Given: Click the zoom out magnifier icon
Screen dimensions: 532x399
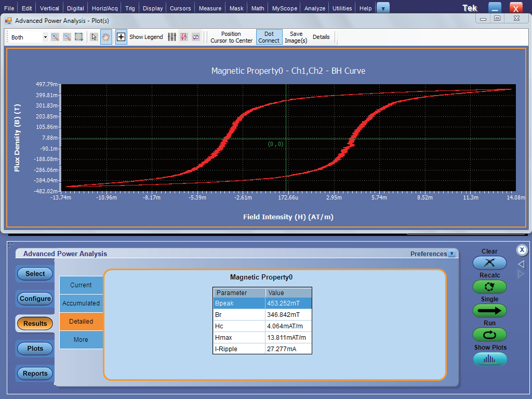Looking at the screenshot, I should 67,37.
